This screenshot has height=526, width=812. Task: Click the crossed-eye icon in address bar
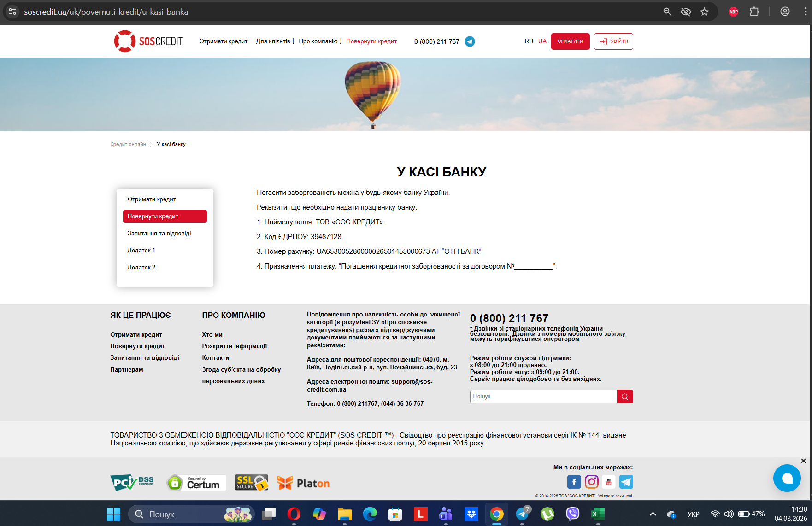point(686,12)
